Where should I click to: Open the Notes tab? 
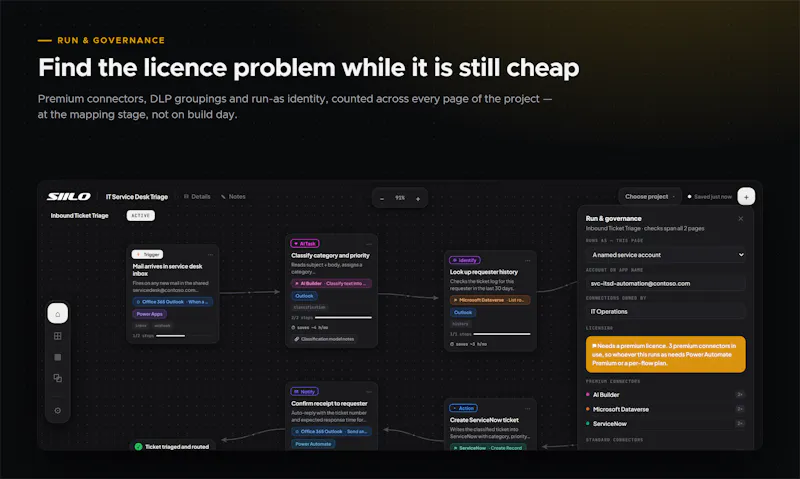point(233,196)
